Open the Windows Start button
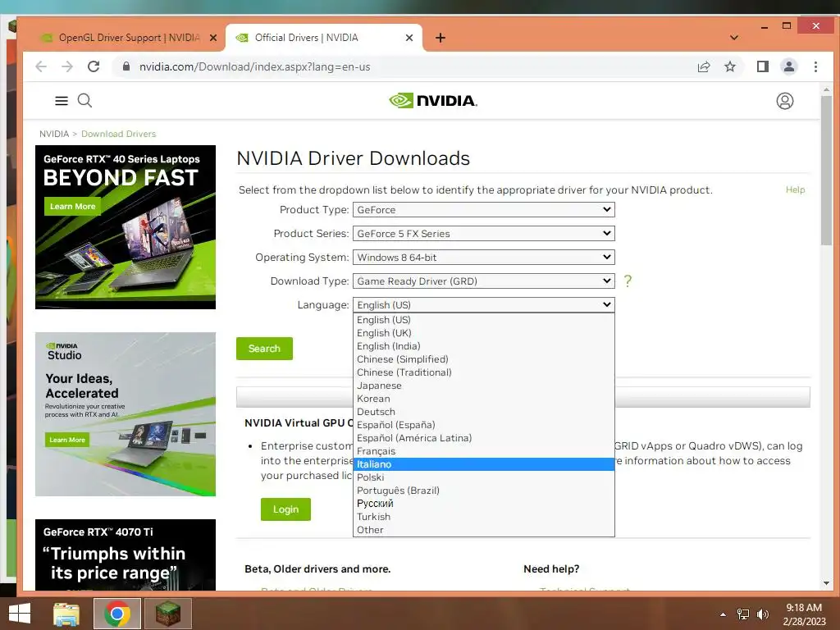 point(20,614)
